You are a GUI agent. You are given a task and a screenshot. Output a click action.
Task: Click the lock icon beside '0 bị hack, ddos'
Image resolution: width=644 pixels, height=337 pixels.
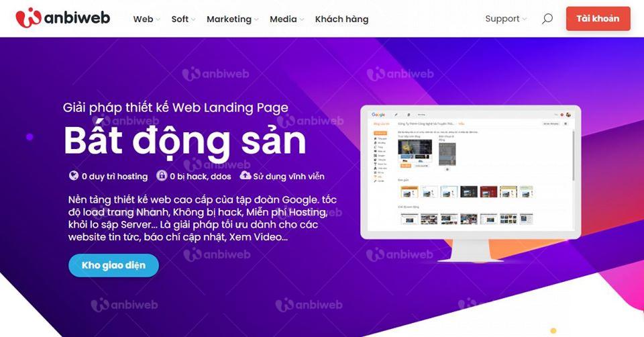[x=162, y=176]
